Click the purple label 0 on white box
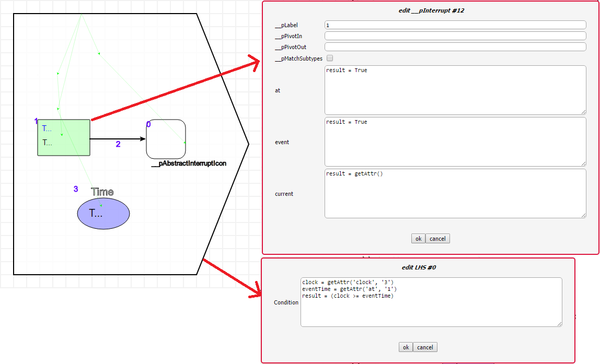The width and height of the screenshot is (600, 364). (148, 124)
